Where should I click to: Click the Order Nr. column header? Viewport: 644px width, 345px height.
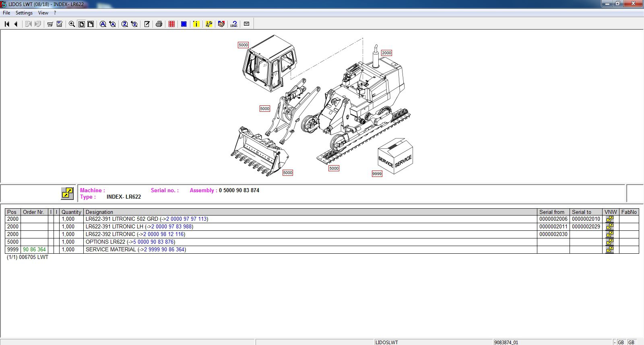[34, 212]
